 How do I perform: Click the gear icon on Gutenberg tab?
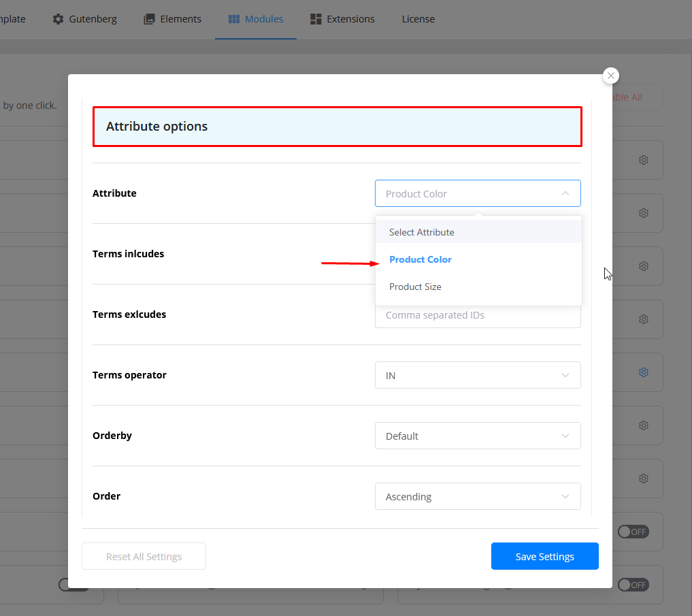click(x=59, y=19)
